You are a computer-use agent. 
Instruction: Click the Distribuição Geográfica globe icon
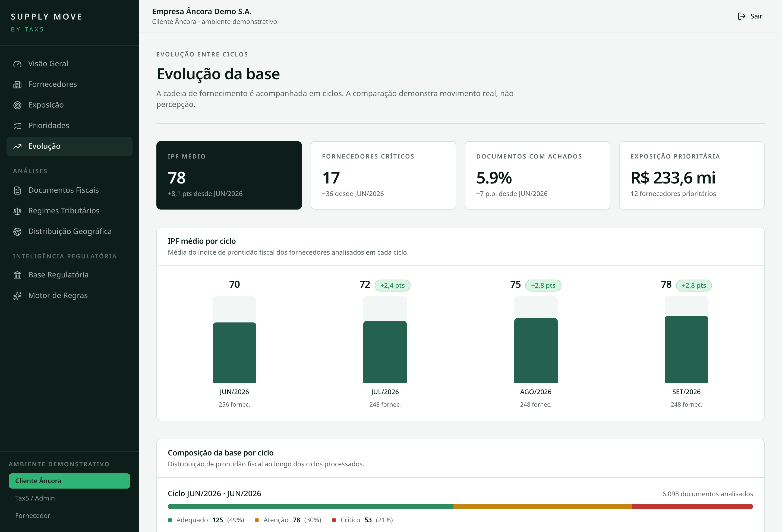(x=17, y=232)
